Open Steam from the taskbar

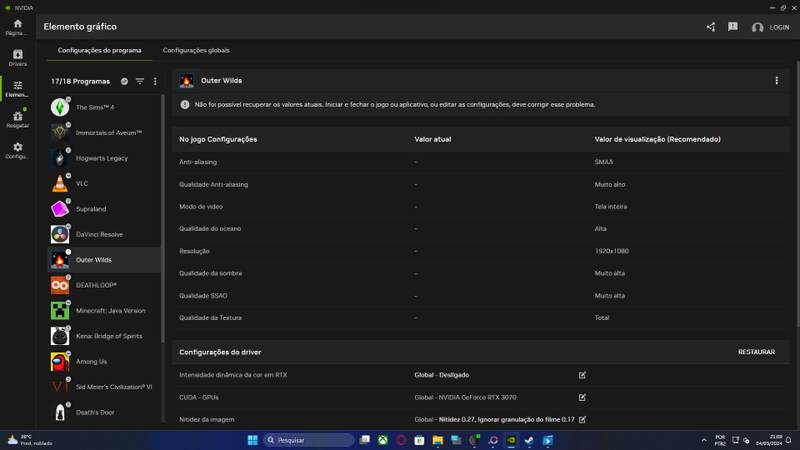(529, 440)
